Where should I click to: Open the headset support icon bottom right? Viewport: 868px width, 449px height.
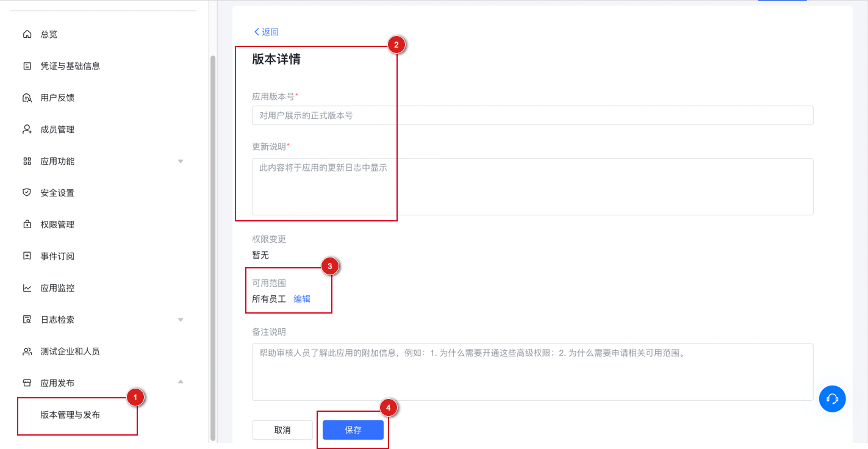(832, 398)
